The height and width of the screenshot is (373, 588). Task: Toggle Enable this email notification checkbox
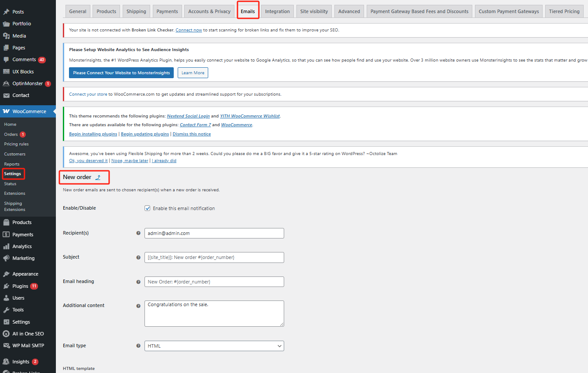[x=148, y=208]
